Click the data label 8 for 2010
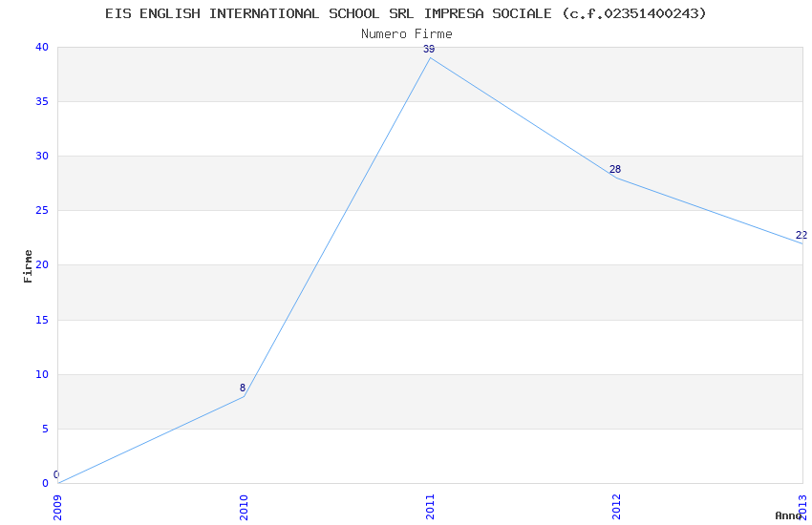The width and height of the screenshot is (812, 525). (x=243, y=388)
